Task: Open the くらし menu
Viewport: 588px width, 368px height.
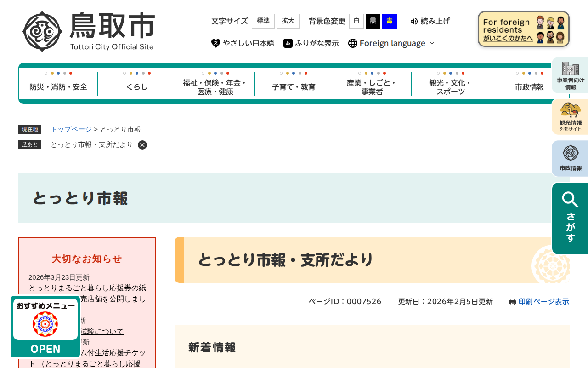Action: pyautogui.click(x=137, y=84)
